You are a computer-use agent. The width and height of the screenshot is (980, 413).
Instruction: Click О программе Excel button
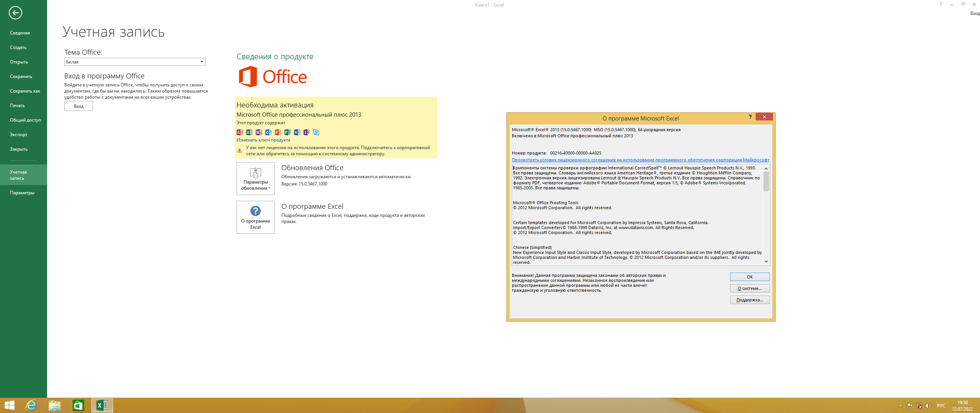256,217
